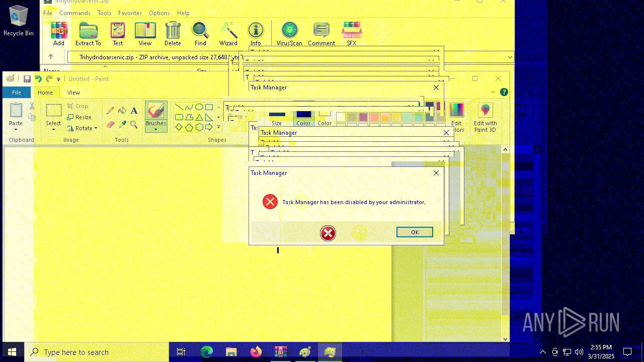Image resolution: width=644 pixels, height=362 pixels.
Task: Switch to Paint Home tab
Action: pyautogui.click(x=45, y=93)
